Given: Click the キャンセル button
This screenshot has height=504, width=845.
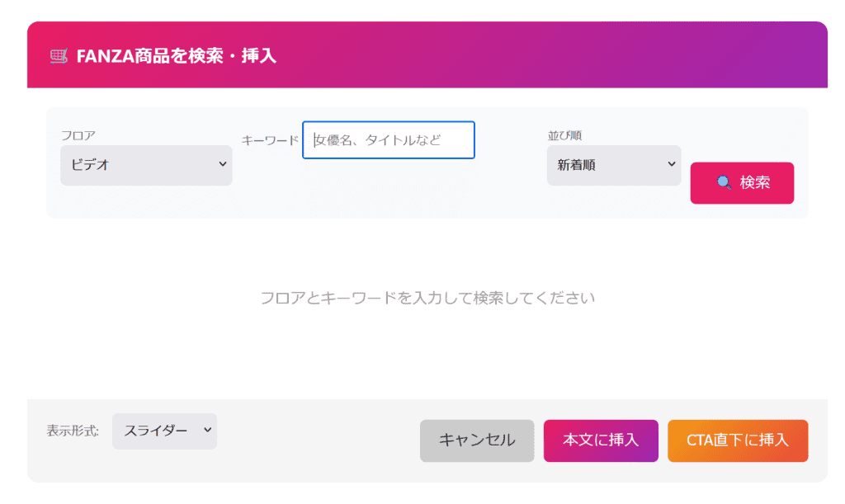Looking at the screenshot, I should [x=477, y=440].
